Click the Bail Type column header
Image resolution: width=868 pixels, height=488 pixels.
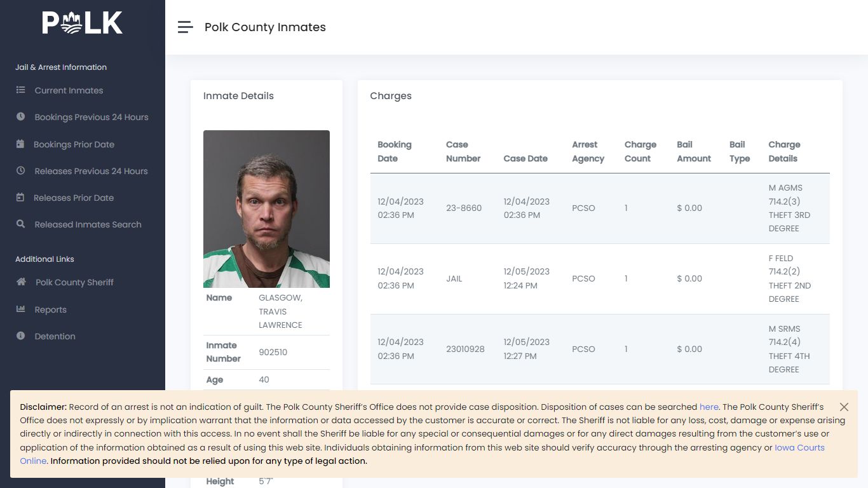point(740,151)
